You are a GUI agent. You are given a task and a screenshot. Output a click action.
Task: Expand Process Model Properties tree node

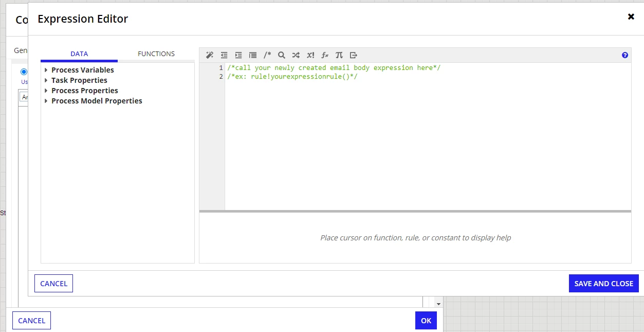click(x=46, y=101)
